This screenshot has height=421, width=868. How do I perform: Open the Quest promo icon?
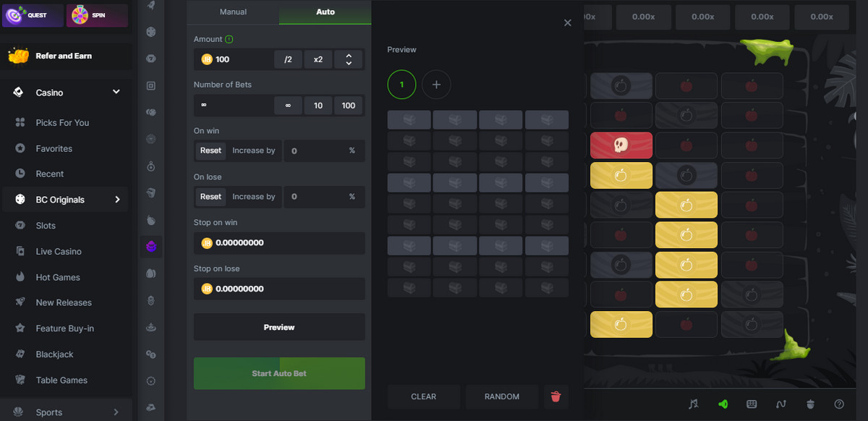pyautogui.click(x=33, y=15)
